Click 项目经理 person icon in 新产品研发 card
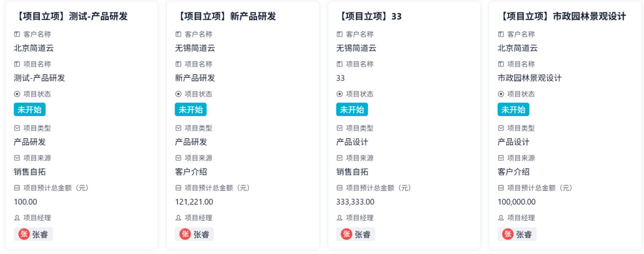This screenshot has width=644, height=254. [x=178, y=219]
